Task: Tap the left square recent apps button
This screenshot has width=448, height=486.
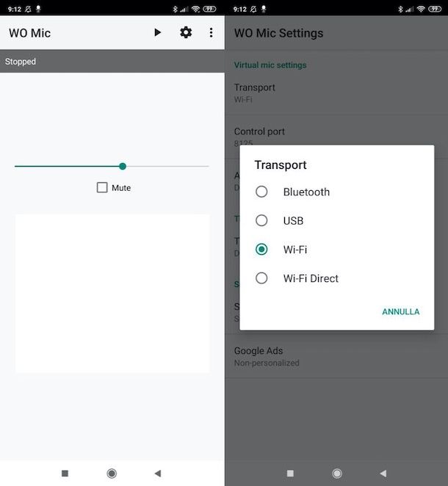Action: (65, 474)
